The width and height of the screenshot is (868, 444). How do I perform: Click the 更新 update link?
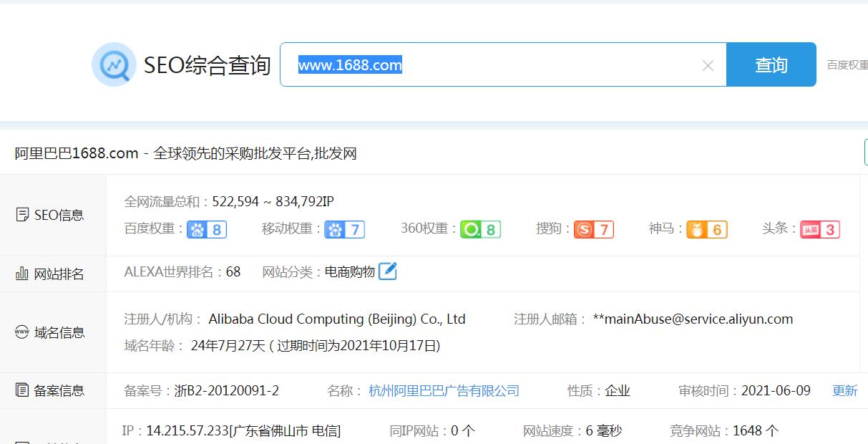coord(844,391)
